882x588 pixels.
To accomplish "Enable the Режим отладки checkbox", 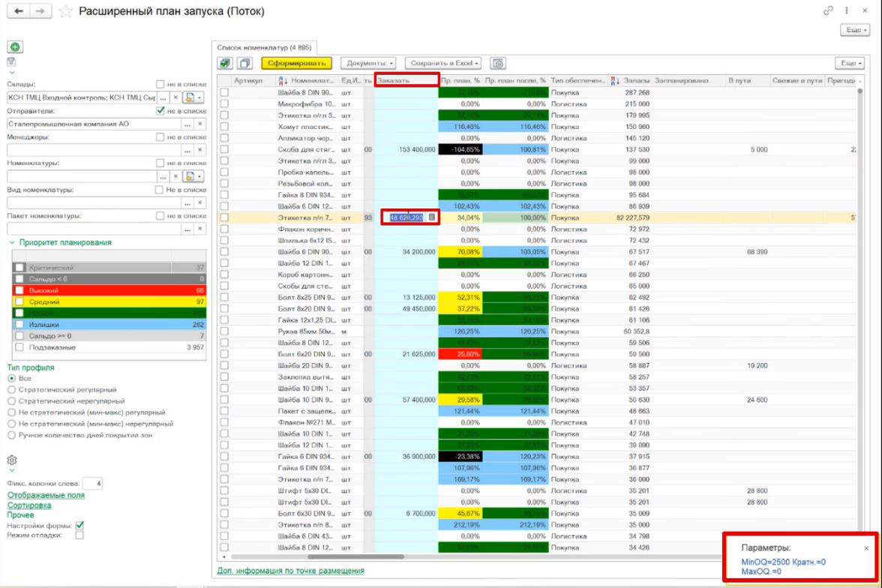I will tap(79, 535).
